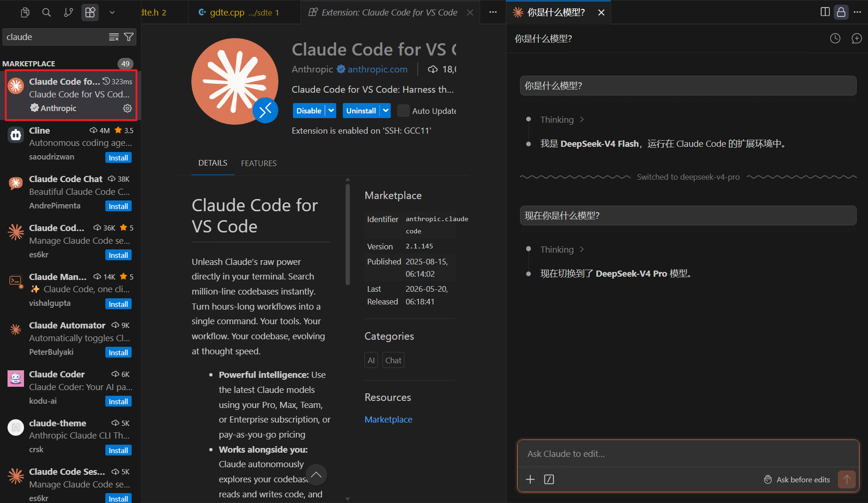This screenshot has height=503, width=868.
Task: Switch to the Extension: Claude Code tab
Action: point(389,12)
